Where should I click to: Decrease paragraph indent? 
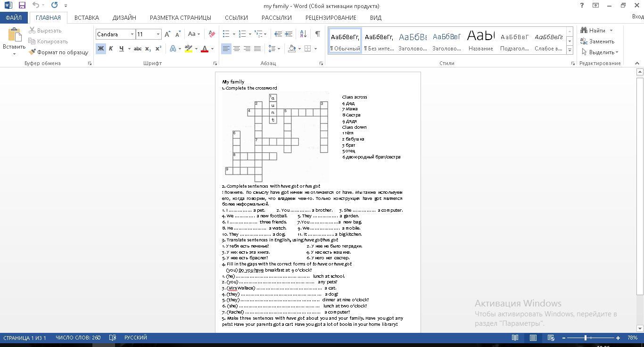(278, 34)
